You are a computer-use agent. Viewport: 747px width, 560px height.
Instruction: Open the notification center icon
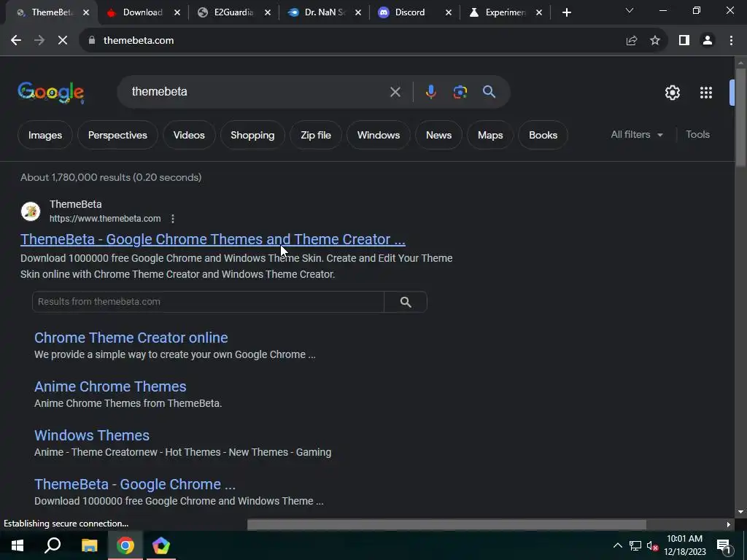click(724, 546)
